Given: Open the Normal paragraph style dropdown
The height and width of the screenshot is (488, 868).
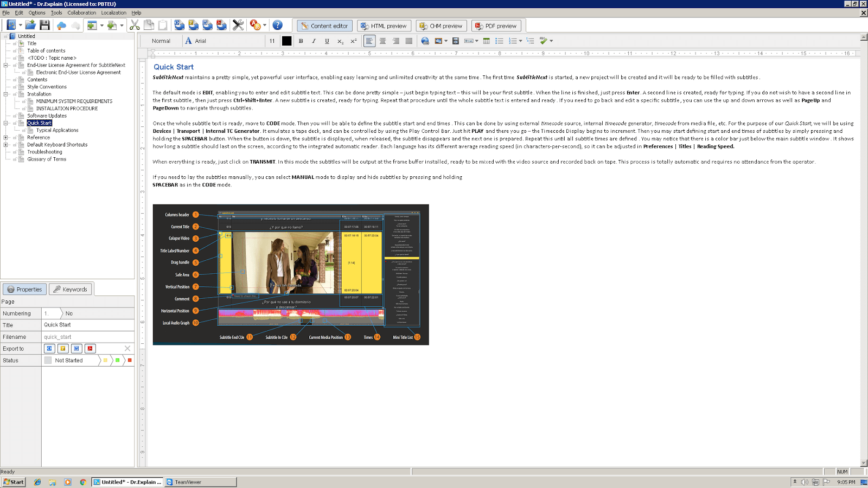Looking at the screenshot, I should (161, 41).
